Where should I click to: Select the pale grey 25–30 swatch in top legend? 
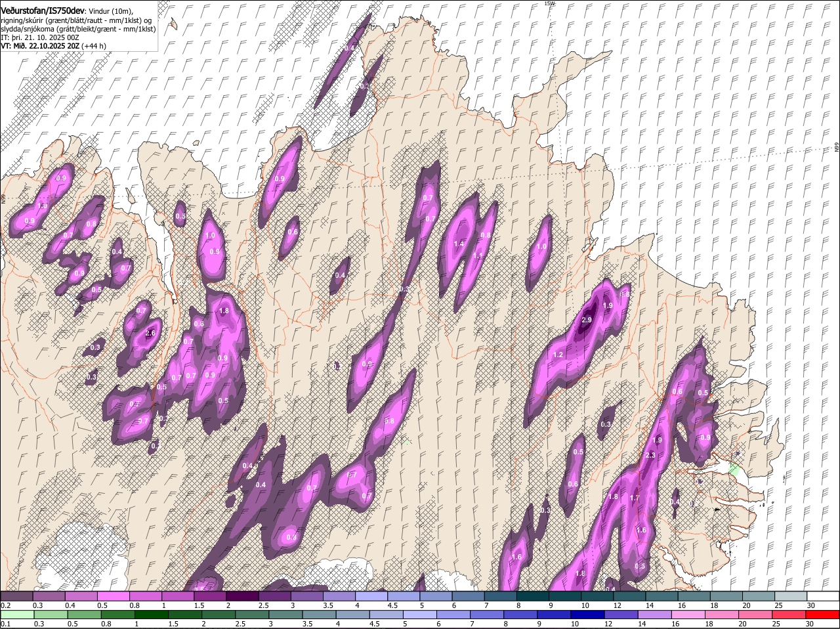791,596
